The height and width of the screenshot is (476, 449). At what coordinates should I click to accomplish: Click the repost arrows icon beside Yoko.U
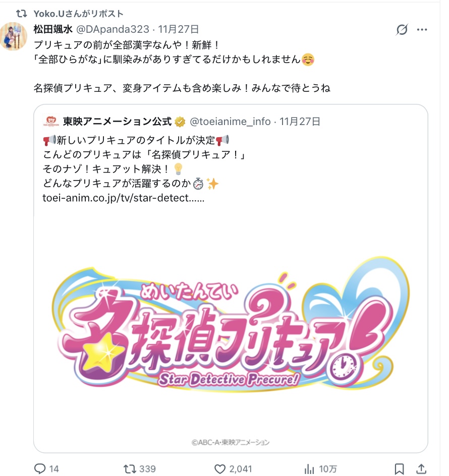point(21,14)
